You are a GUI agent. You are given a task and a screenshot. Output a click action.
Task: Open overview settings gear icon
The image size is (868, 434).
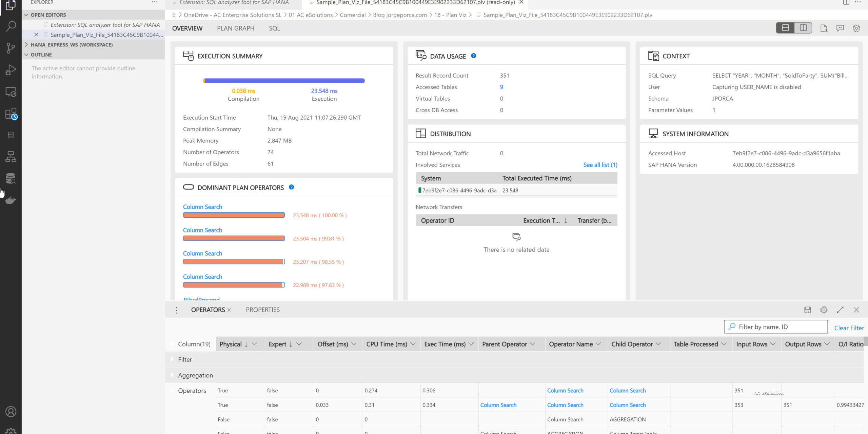(856, 28)
